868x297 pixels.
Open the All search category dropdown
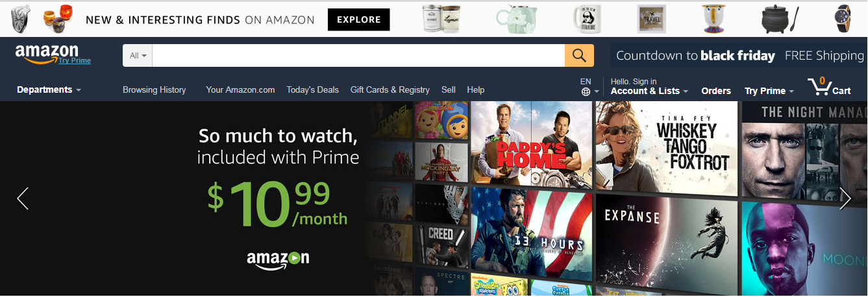point(138,55)
